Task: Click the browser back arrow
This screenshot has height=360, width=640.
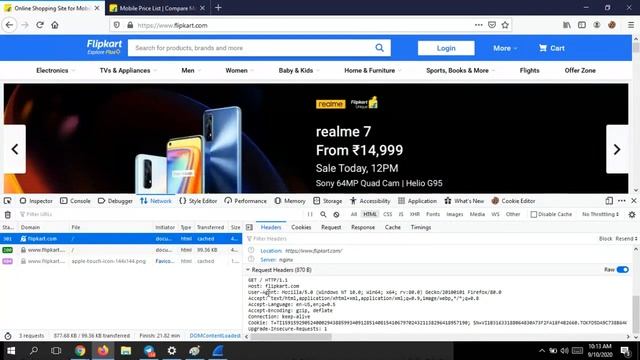Action: (x=9, y=25)
